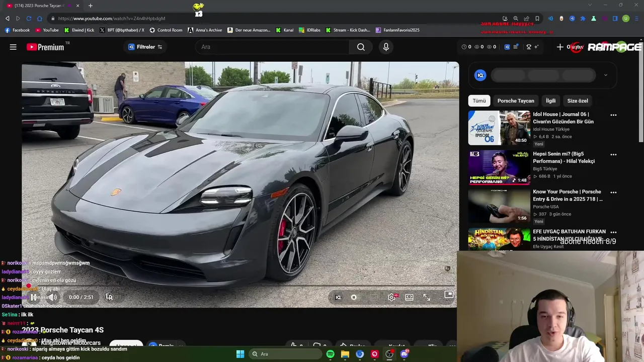Go to YouTube Premium home logo
Image resolution: width=644 pixels, height=362 pixels.
point(45,47)
